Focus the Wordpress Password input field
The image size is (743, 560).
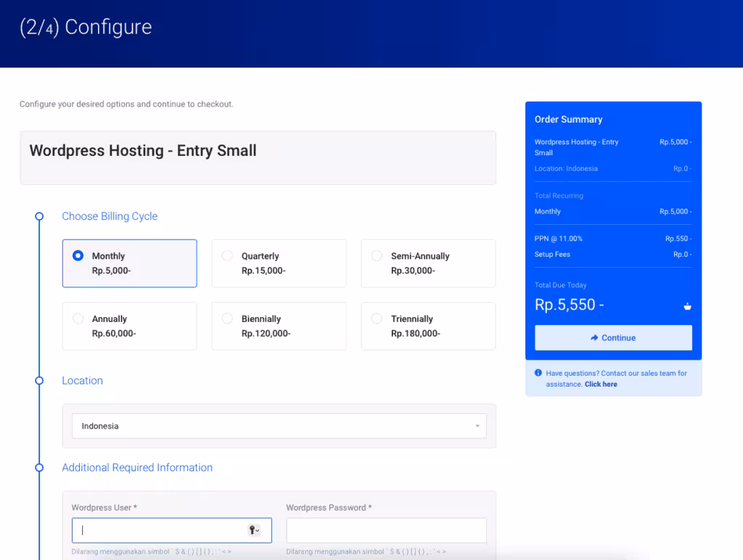pos(386,530)
